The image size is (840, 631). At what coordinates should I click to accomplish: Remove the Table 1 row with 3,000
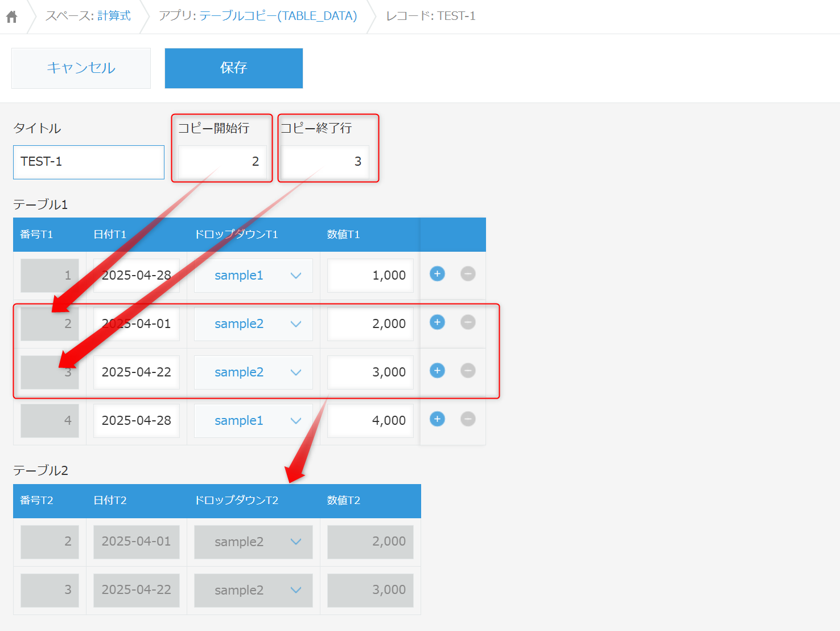[x=468, y=371]
